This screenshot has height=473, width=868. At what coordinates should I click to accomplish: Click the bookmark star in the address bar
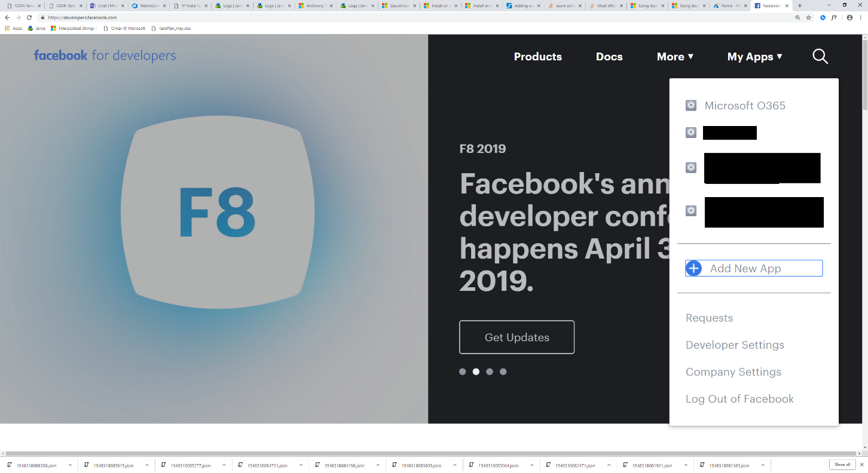coord(809,18)
